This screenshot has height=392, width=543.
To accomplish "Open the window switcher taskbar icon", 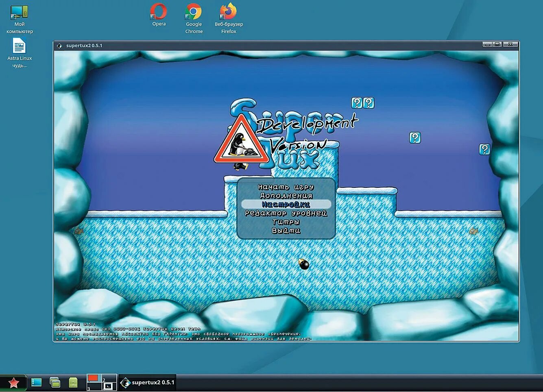I will [x=55, y=382].
